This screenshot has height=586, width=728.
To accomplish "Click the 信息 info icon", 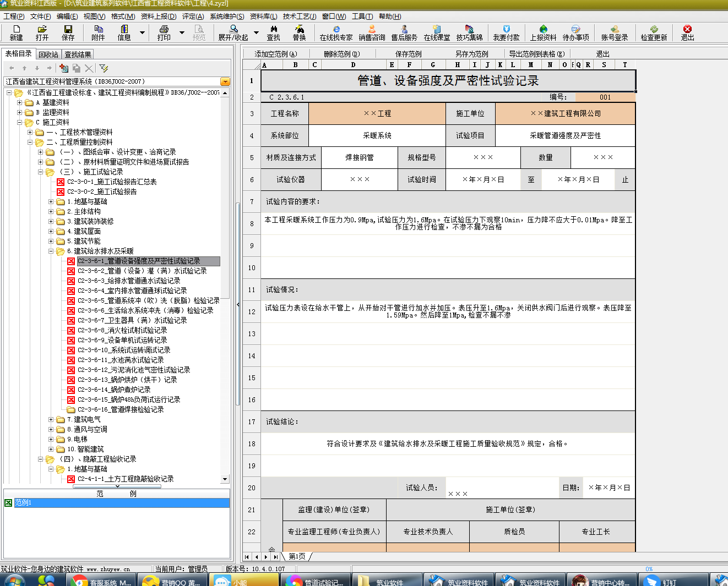I will coord(124,32).
